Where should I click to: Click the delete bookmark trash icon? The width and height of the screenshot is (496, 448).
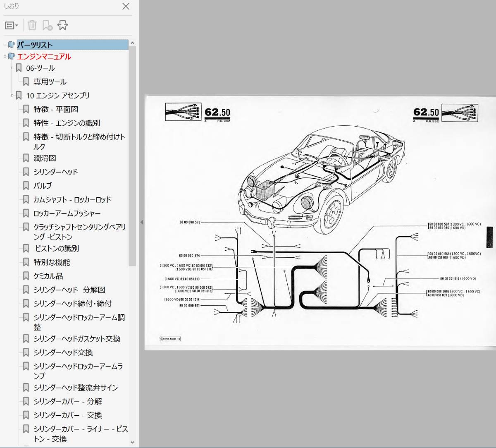[32, 26]
